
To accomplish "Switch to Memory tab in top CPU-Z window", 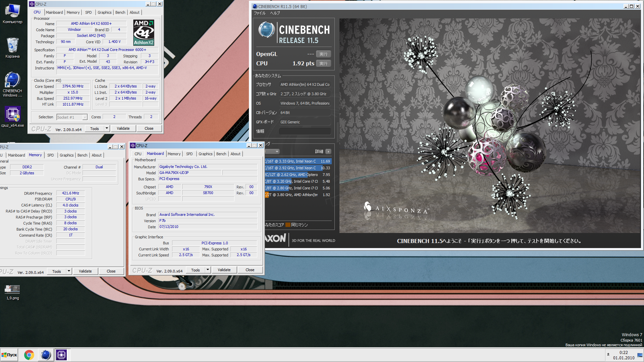I will (73, 12).
